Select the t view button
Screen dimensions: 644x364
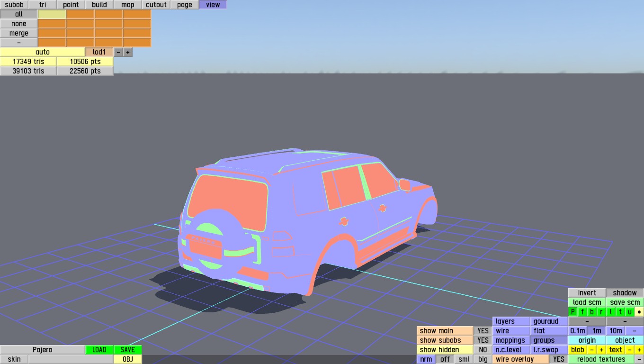point(620,312)
